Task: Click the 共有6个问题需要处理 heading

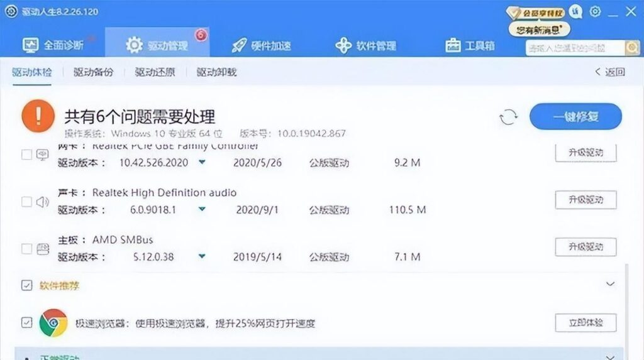Action: pos(140,117)
